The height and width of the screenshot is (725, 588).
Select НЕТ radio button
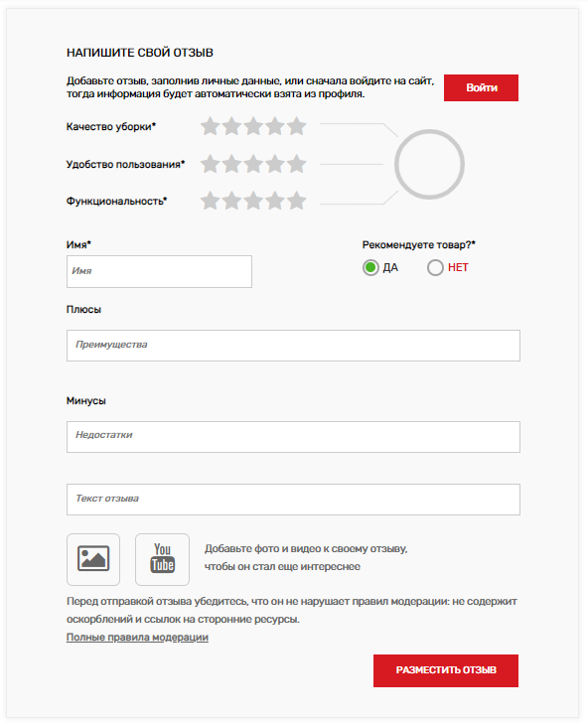(x=435, y=268)
